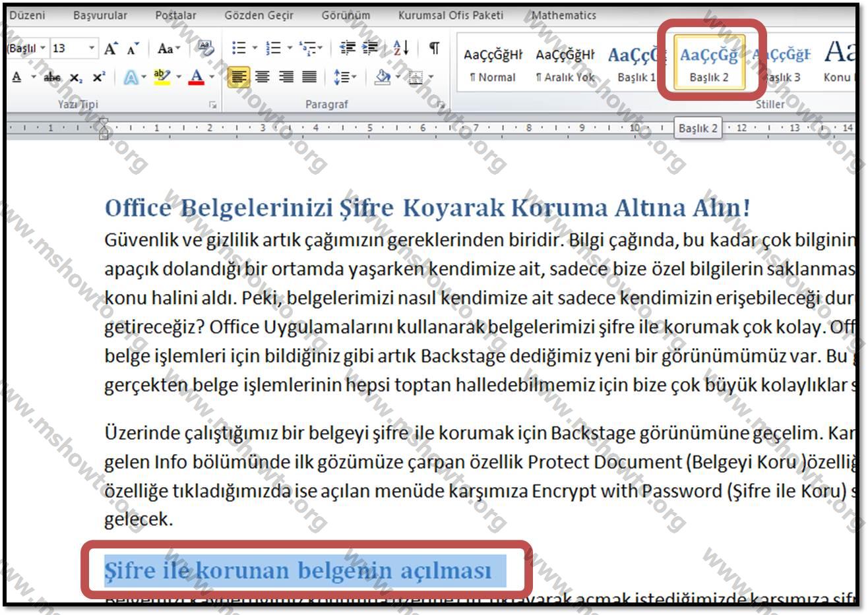Open the numbering library dropdown arrow
This screenshot has height=615, width=868.
[x=289, y=48]
